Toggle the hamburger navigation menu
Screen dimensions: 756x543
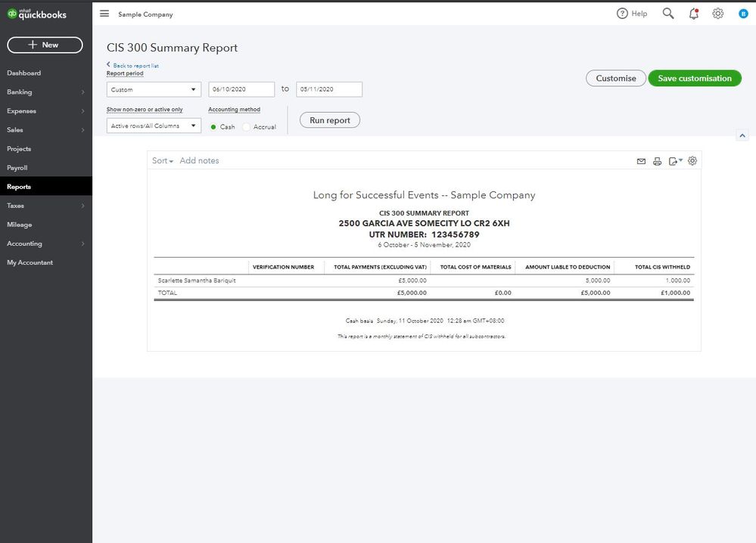[104, 14]
